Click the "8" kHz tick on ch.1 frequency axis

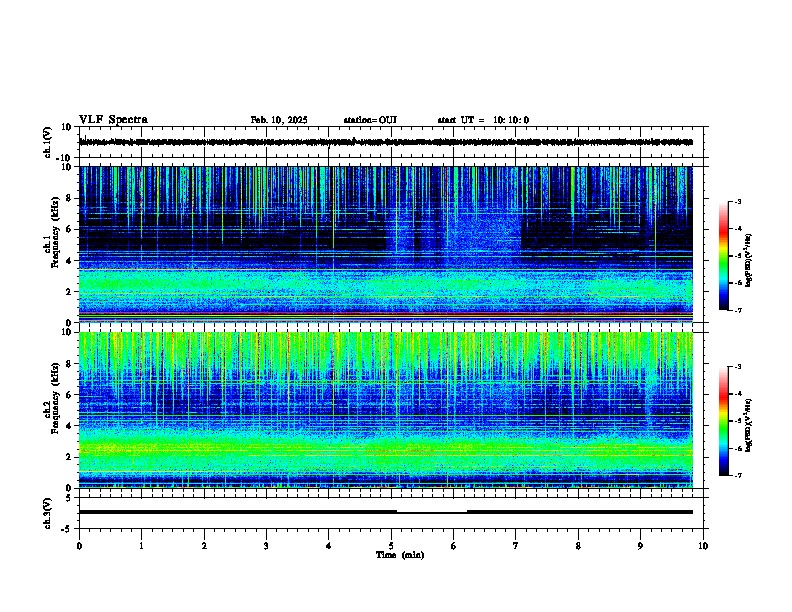point(69,198)
